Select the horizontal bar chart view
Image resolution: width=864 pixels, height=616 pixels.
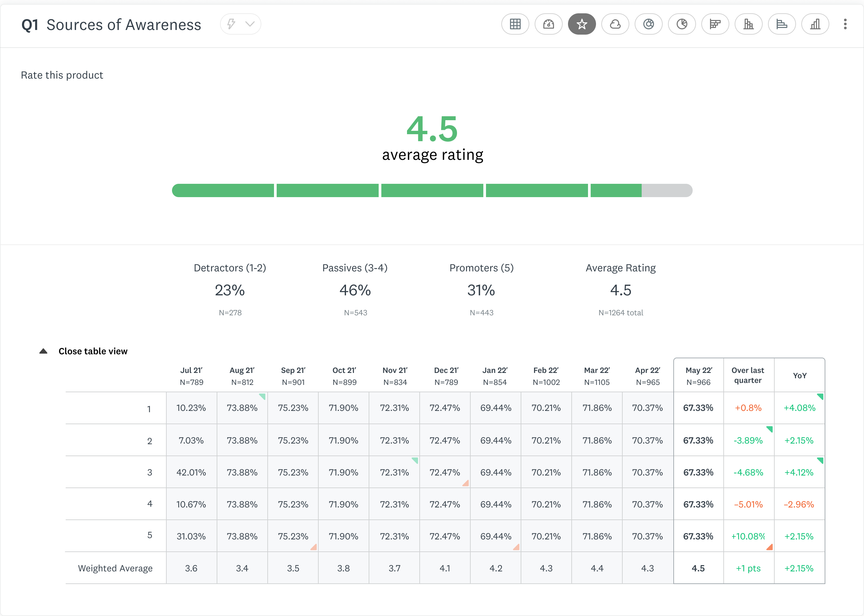[782, 24]
